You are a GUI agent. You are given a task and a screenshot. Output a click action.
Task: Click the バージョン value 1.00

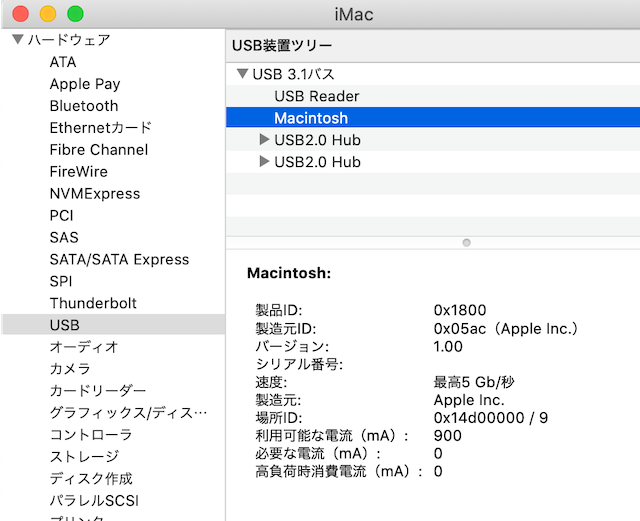448,347
